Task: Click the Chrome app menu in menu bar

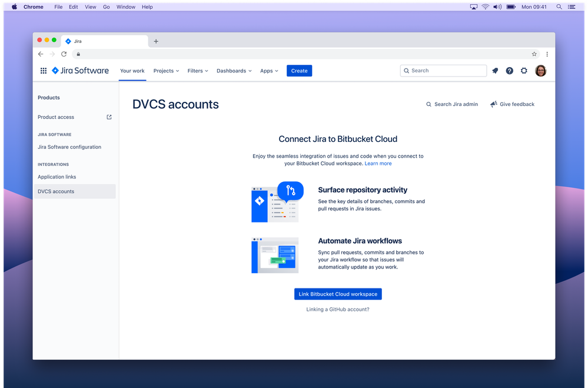Action: 34,6
